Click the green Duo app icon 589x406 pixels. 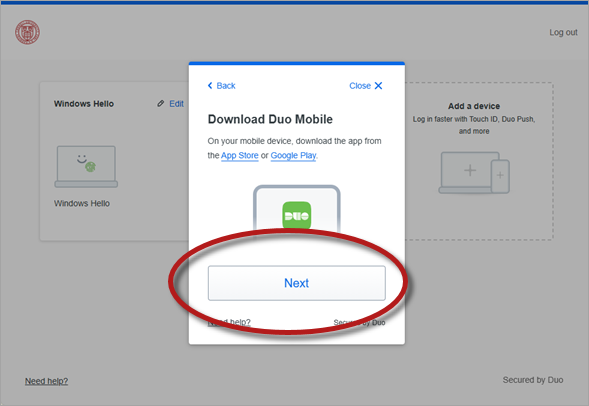(x=296, y=215)
